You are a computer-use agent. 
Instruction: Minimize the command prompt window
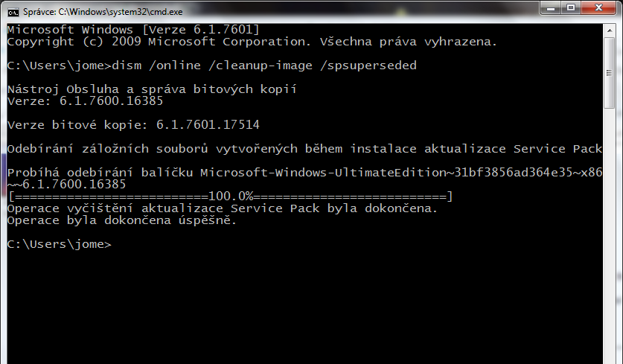(x=550, y=8)
